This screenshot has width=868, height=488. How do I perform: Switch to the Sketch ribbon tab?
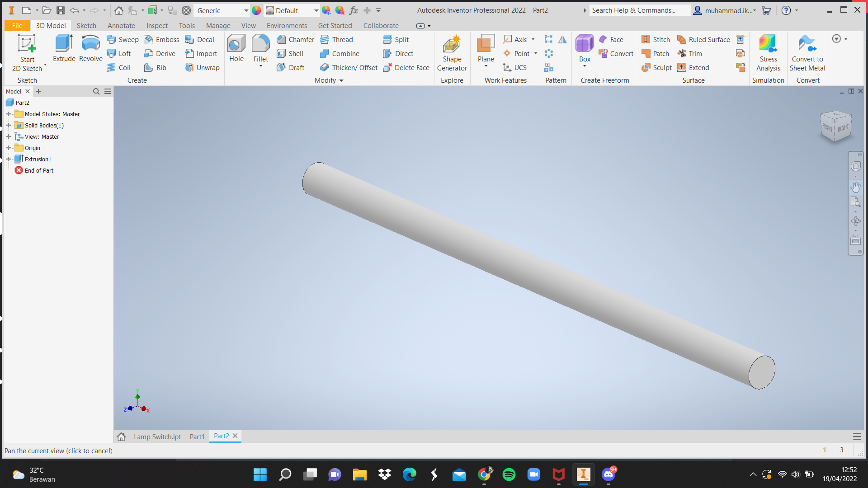86,26
